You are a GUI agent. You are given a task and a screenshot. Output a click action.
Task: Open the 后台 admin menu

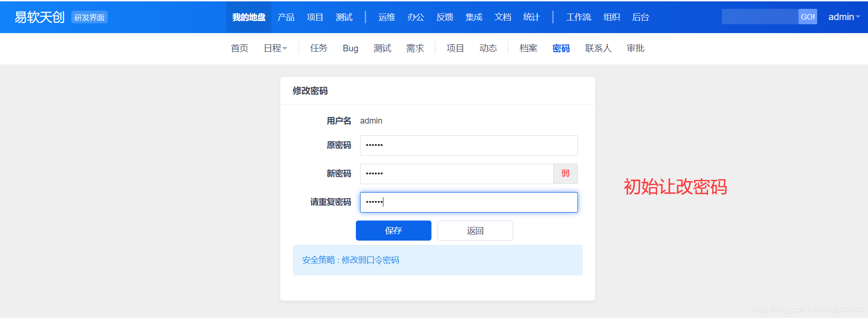(641, 17)
